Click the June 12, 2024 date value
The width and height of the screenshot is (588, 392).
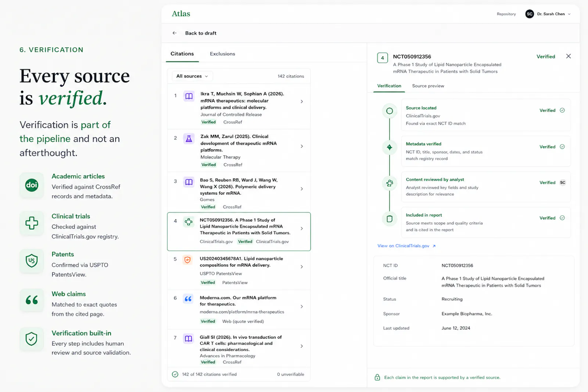click(456, 328)
